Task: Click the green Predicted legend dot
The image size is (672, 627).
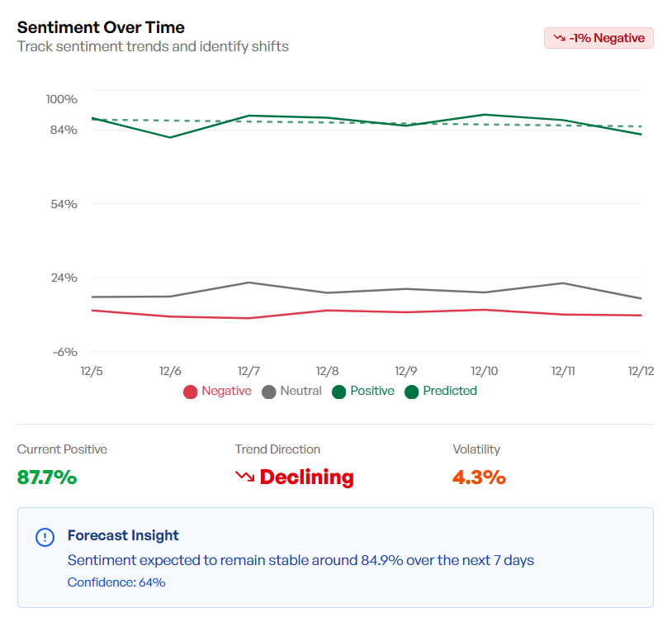Action: 411,392
